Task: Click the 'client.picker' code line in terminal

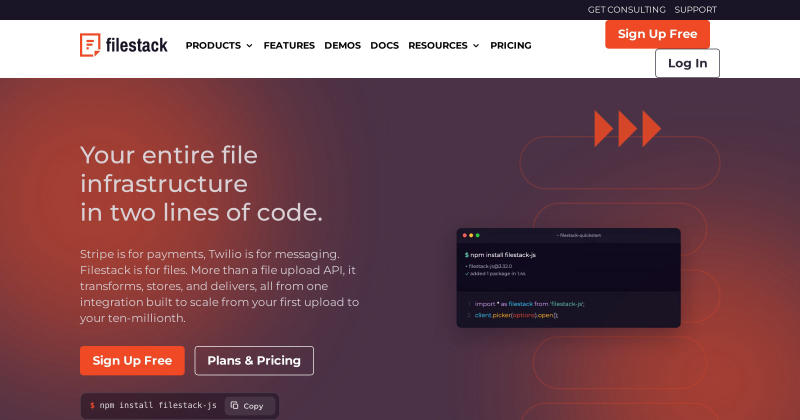Action: pos(516,315)
